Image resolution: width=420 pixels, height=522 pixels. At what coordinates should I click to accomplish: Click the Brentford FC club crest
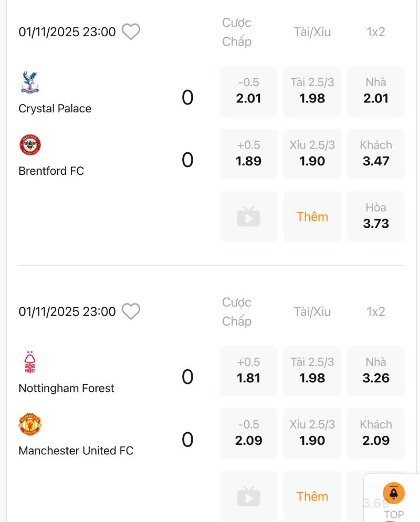coord(30,145)
